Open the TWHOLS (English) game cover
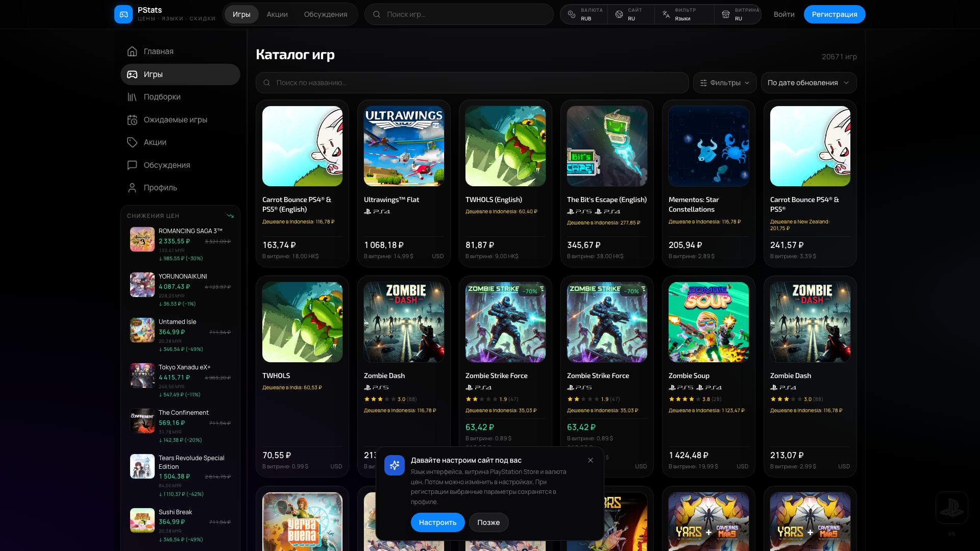 coord(505,146)
